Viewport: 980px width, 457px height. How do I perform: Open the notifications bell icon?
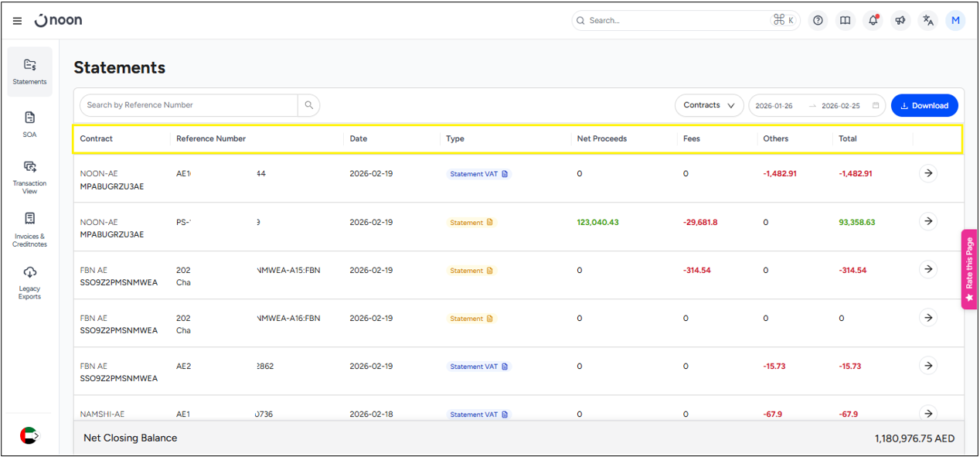(873, 21)
